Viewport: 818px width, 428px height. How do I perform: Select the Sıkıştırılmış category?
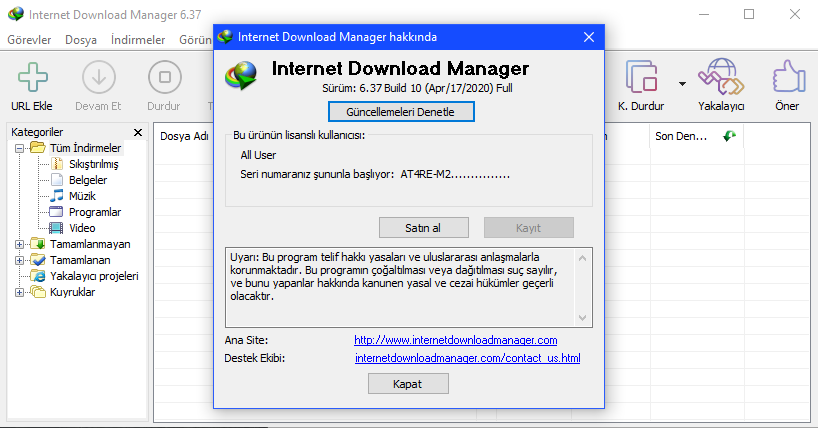94,164
